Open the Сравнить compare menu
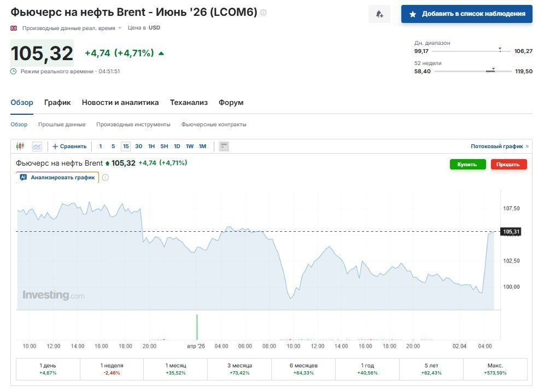 pos(69,146)
